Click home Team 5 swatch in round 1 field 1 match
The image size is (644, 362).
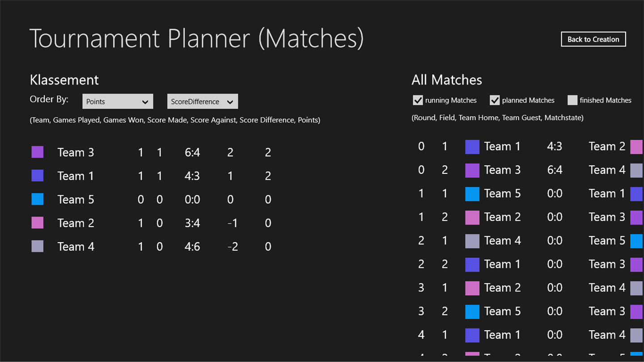pos(472,194)
